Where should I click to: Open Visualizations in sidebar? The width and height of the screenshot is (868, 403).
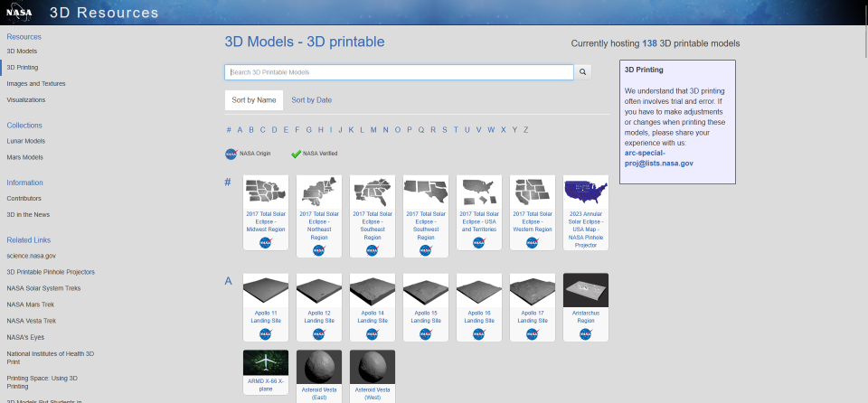coord(26,100)
